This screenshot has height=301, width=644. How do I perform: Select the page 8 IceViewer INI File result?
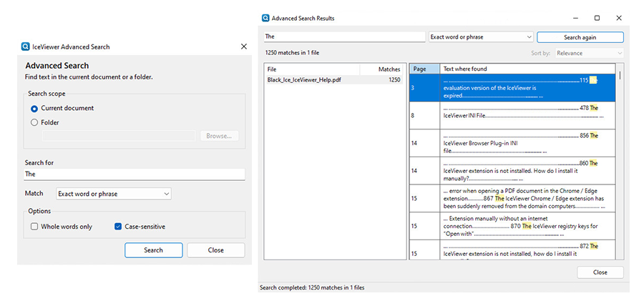(x=512, y=115)
